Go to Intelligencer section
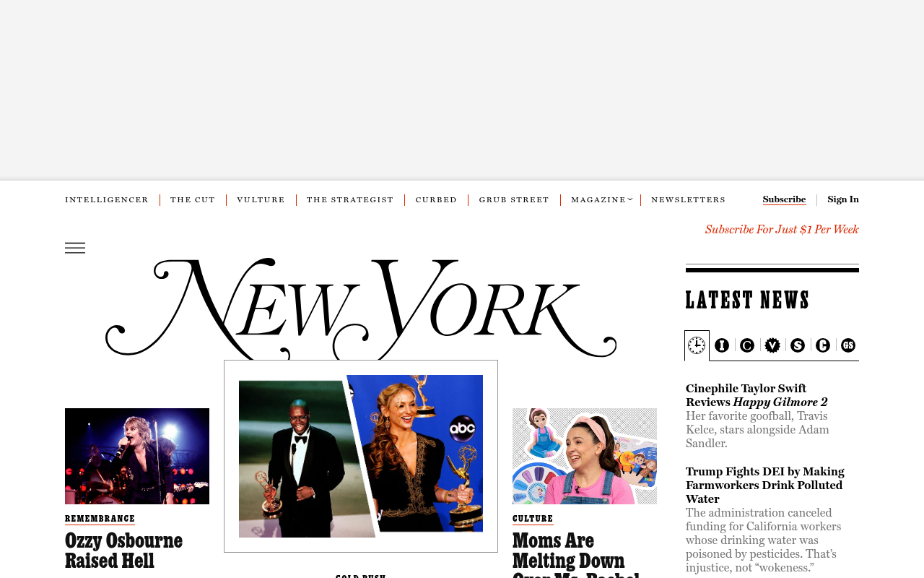 (x=107, y=200)
